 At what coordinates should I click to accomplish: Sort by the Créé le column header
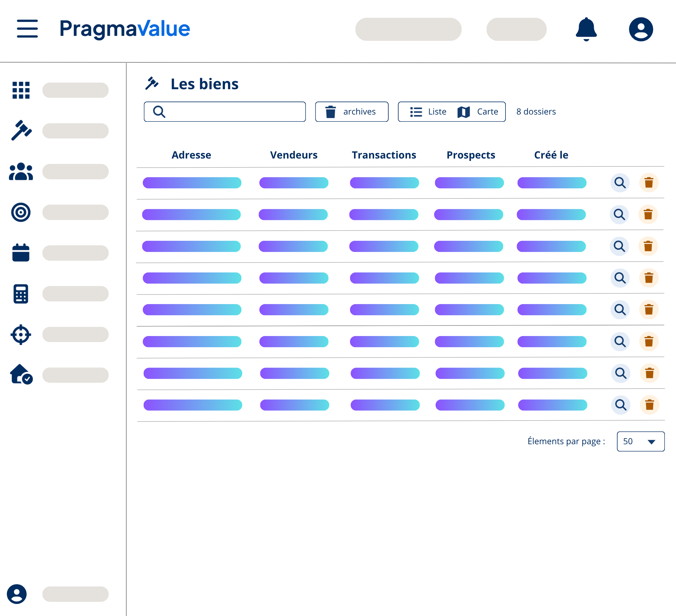tap(551, 155)
